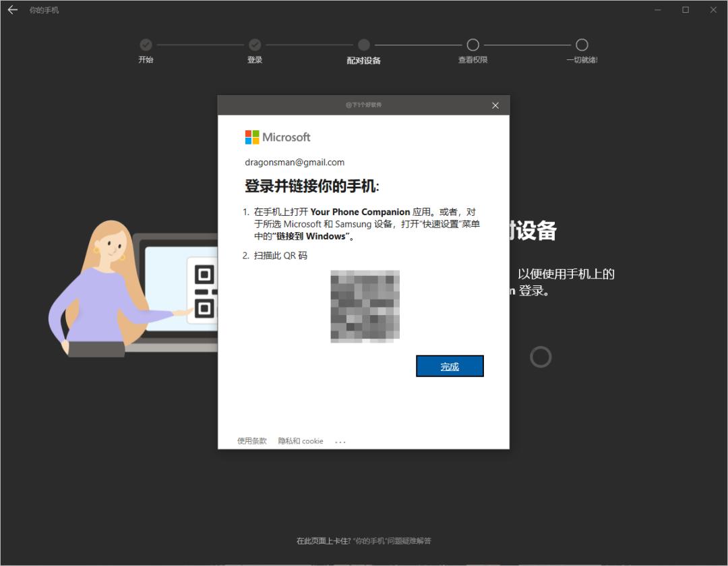The image size is (728, 566).
Task: Click the 完成 button
Action: point(450,366)
